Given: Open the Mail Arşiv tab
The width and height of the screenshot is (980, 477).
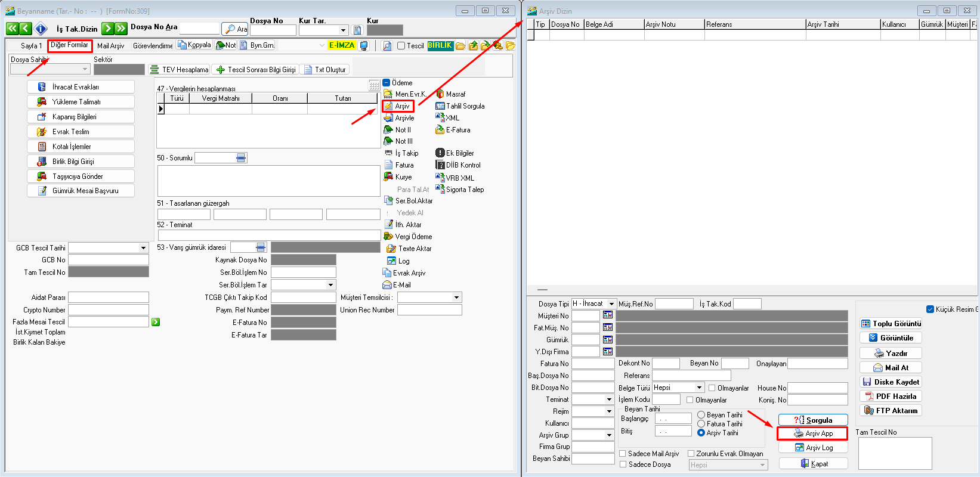Looking at the screenshot, I should 111,46.
